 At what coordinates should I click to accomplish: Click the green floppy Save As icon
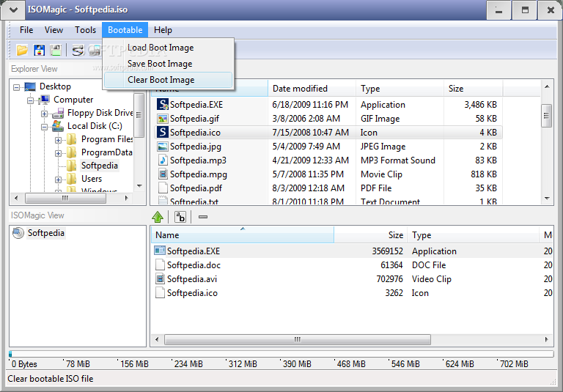click(56, 50)
